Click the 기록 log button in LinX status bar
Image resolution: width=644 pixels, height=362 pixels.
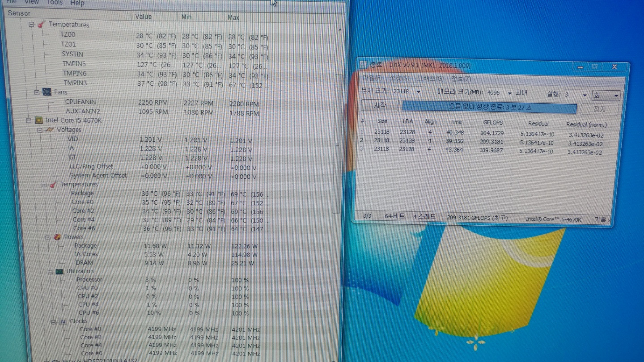(x=601, y=220)
